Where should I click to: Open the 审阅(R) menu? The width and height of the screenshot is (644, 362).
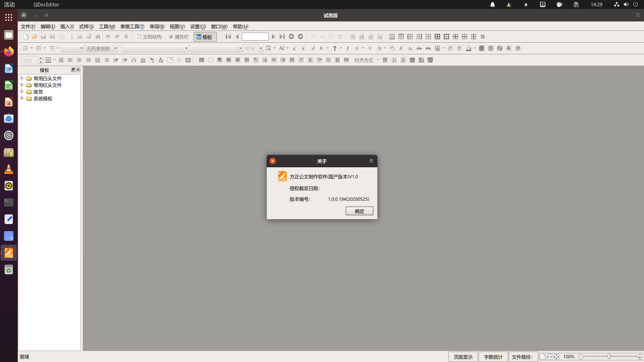pos(157,26)
